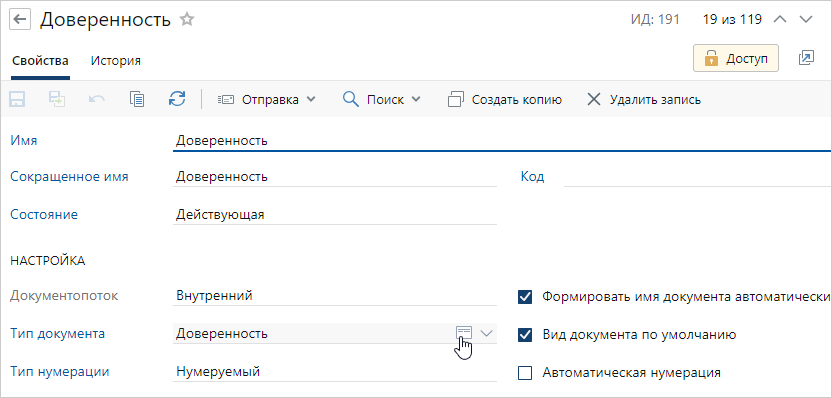The height and width of the screenshot is (398, 832).
Task: Enable Автоматическая нумерация checkbox
Action: pos(525,373)
